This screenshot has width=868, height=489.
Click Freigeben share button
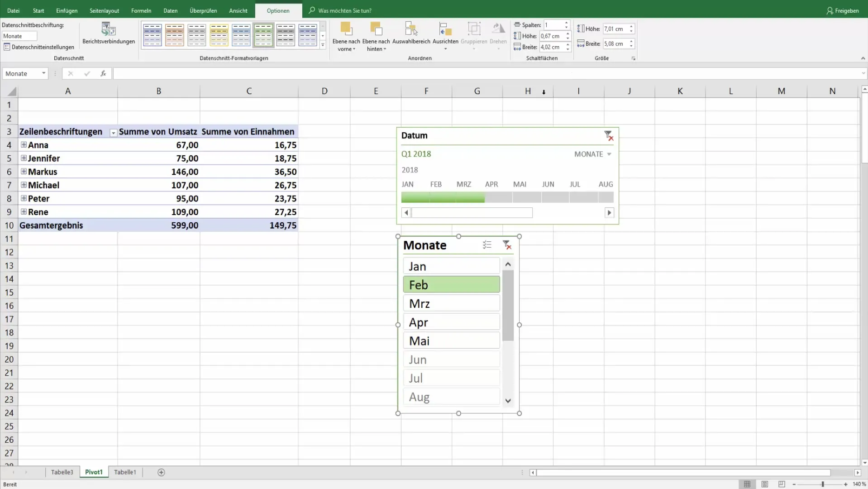click(842, 10)
